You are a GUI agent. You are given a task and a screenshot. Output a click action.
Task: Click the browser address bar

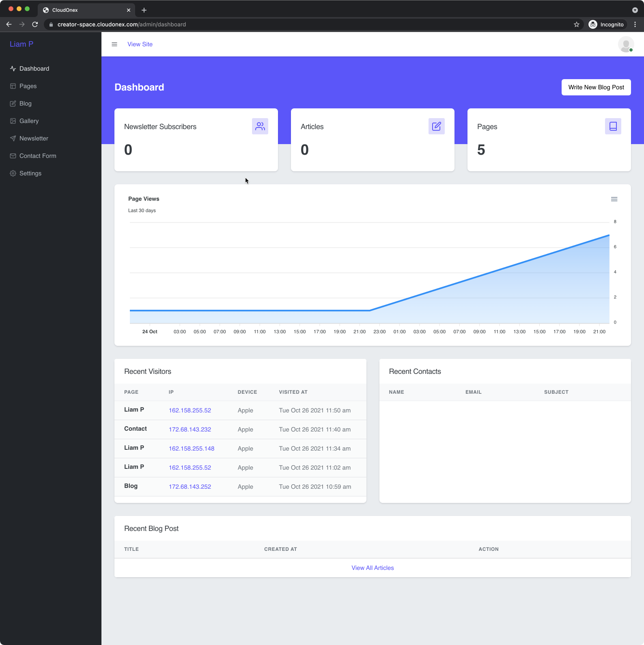point(308,24)
